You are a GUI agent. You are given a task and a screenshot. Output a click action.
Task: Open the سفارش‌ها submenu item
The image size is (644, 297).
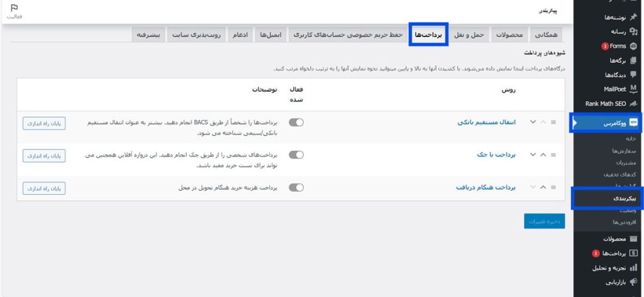[624, 151]
